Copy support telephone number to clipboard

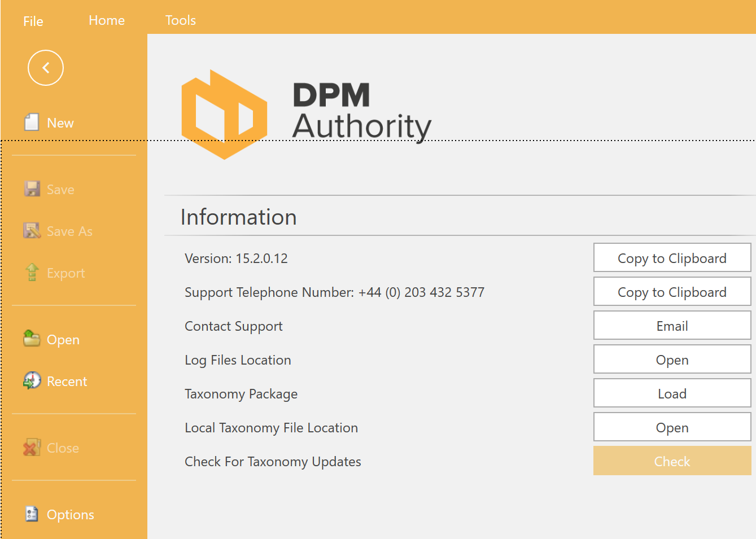(x=672, y=292)
